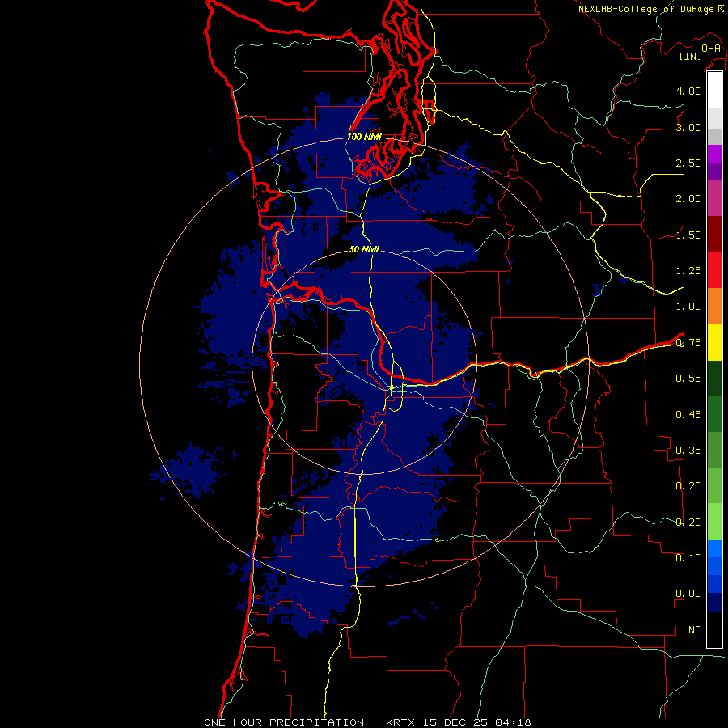
Task: Click the lime green swatch beside 0.20
Action: tap(714, 522)
